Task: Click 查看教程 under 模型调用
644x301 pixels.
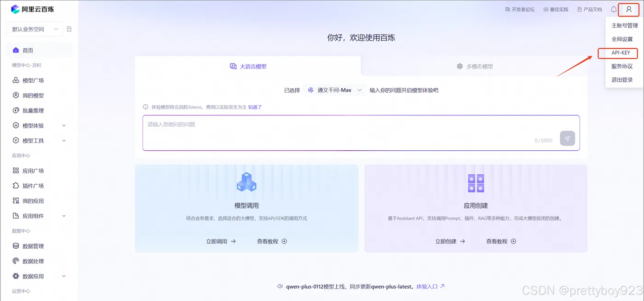Action: [x=272, y=241]
